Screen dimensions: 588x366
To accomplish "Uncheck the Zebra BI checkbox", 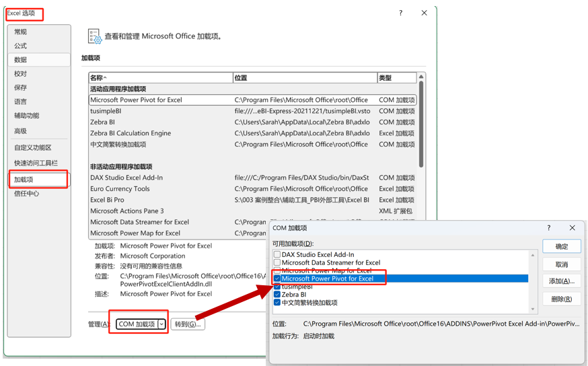I will click(x=277, y=295).
